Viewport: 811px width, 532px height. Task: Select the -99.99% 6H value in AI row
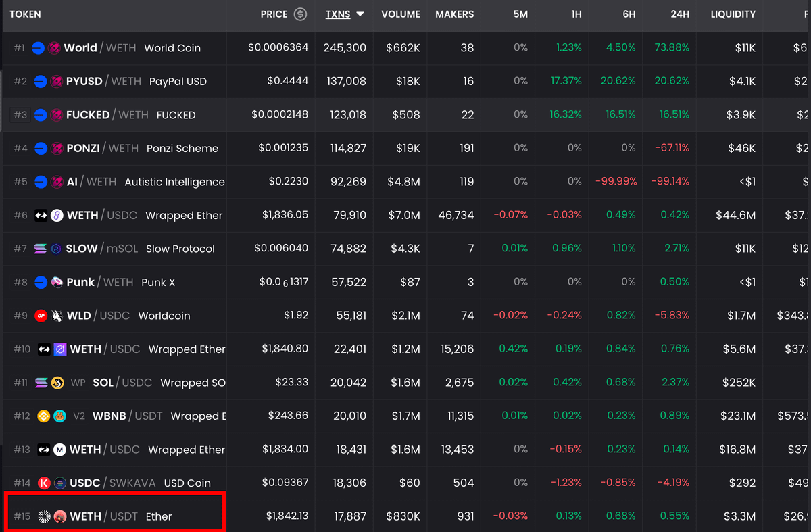pyautogui.click(x=616, y=182)
